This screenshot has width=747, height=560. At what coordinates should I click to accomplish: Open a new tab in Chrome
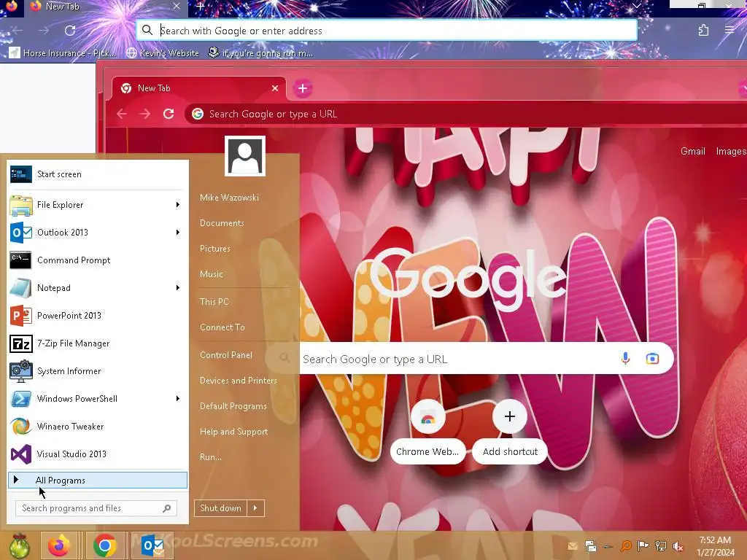pyautogui.click(x=303, y=88)
